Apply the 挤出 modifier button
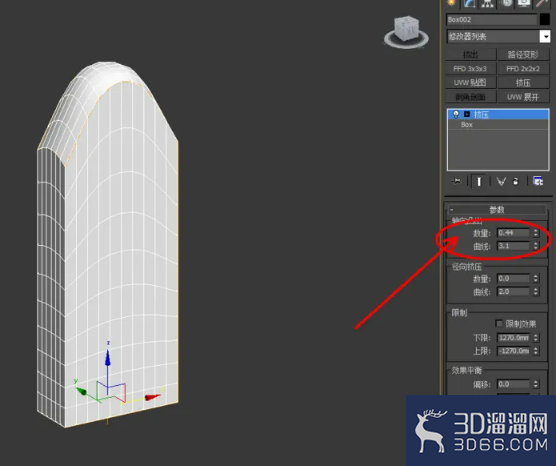The width and height of the screenshot is (556, 466). click(471, 55)
